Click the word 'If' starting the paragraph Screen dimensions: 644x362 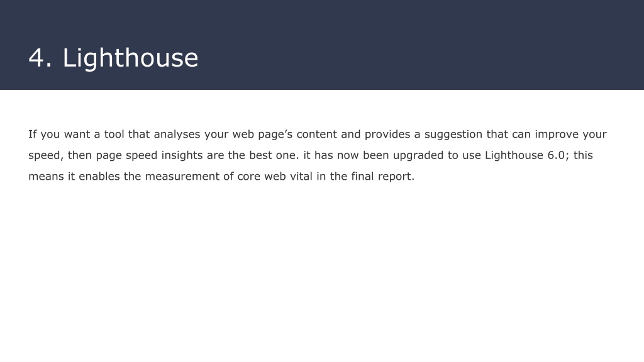point(33,134)
